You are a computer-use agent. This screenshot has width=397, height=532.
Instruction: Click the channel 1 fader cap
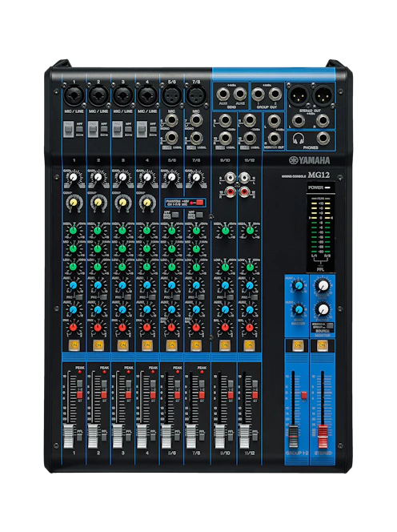(x=68, y=436)
